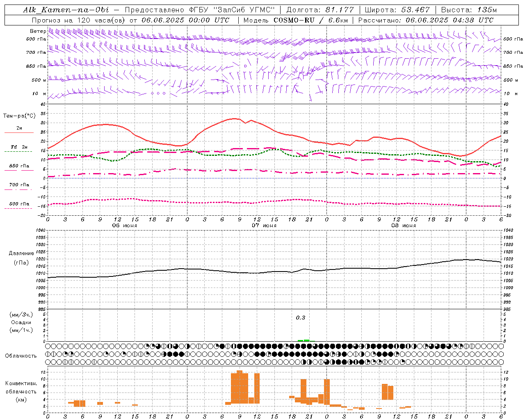
Task: Click the solid red 2м legend line sample
Action: [19, 133]
